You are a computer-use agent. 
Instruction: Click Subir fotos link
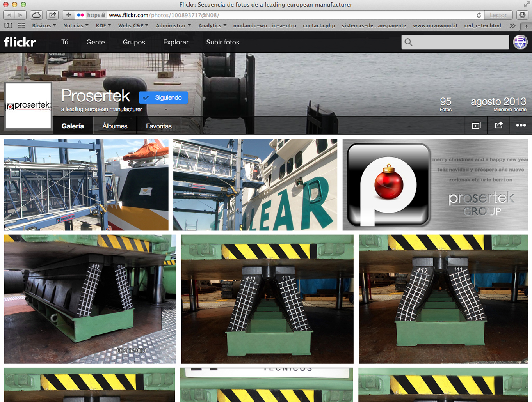[222, 42]
